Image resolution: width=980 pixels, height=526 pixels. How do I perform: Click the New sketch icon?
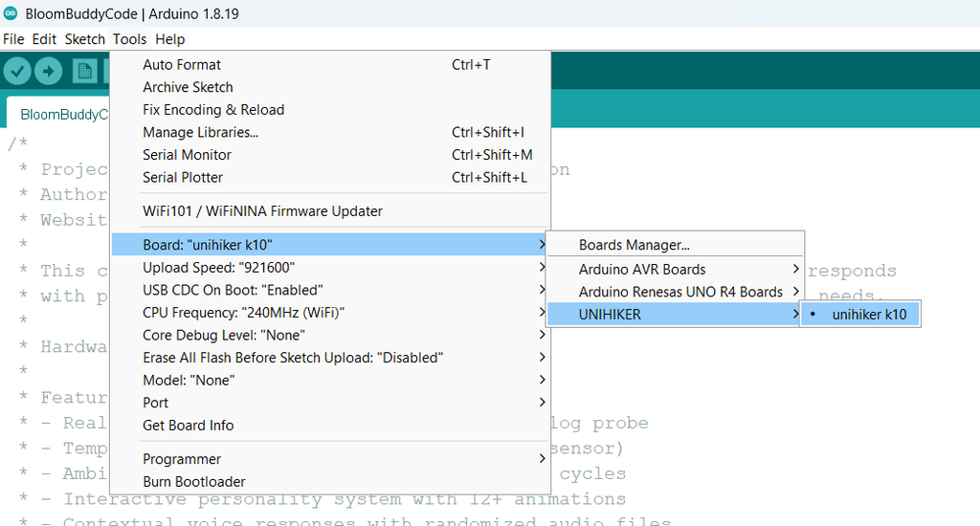85,72
